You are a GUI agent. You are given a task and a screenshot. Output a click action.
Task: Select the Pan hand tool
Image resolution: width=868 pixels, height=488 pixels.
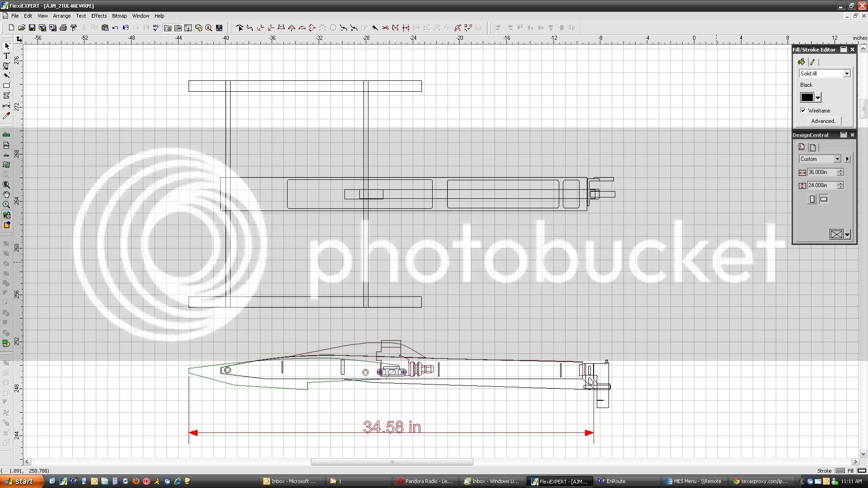[x=6, y=195]
